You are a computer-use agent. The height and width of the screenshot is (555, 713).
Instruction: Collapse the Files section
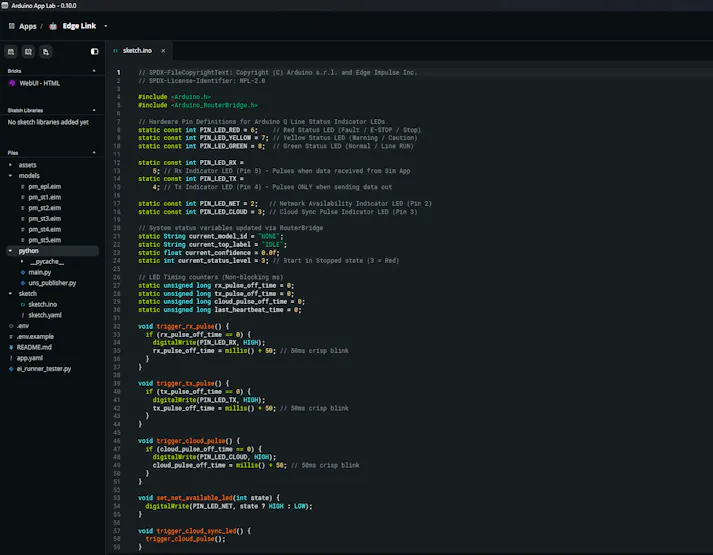pyautogui.click(x=94, y=153)
